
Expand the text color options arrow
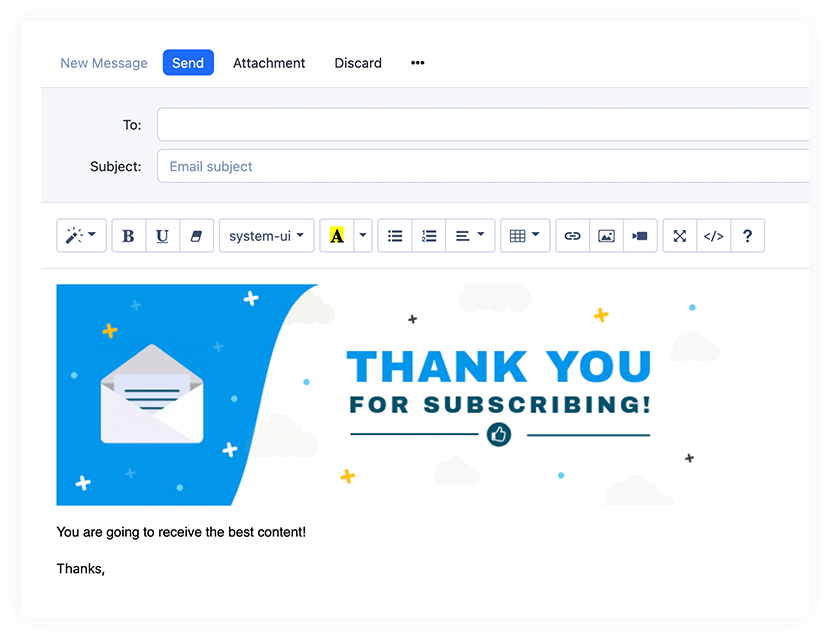[363, 236]
